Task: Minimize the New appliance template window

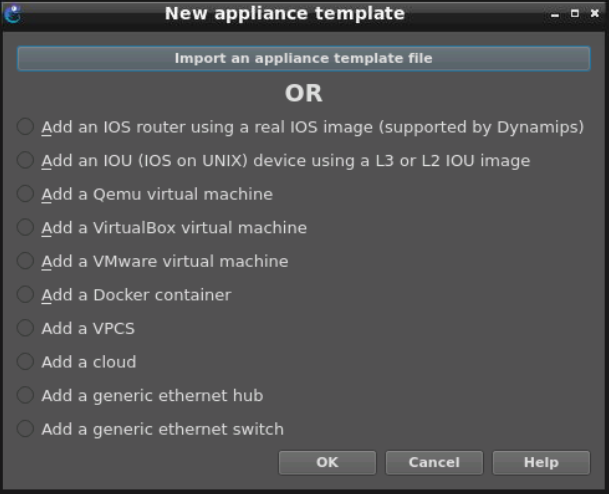Action: pos(556,14)
